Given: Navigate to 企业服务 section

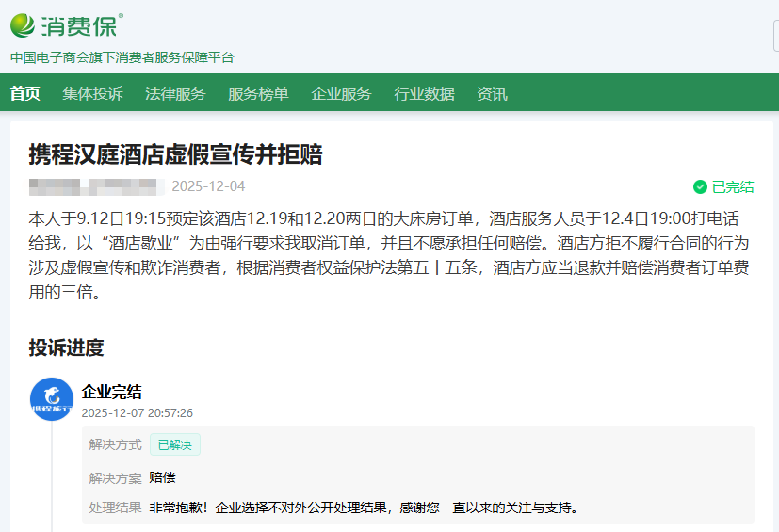Looking at the screenshot, I should point(341,93).
